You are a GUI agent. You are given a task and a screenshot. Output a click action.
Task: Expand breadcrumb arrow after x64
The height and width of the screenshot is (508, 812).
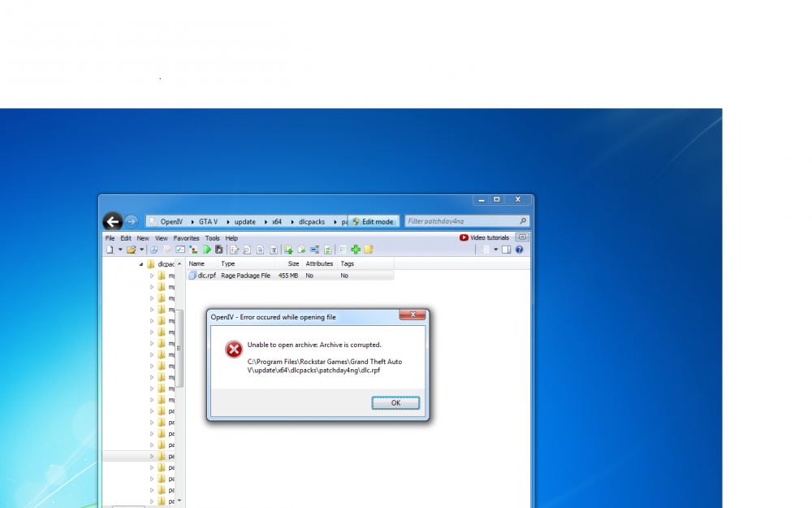pyautogui.click(x=292, y=222)
